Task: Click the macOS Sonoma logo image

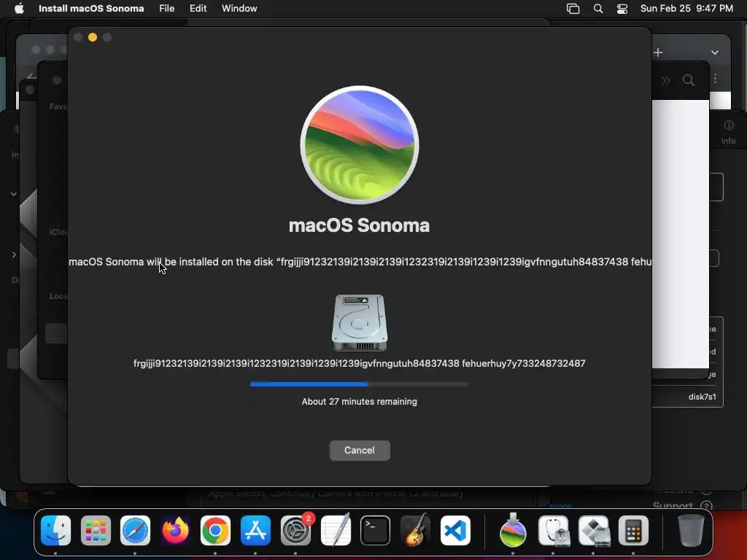Action: coord(360,145)
